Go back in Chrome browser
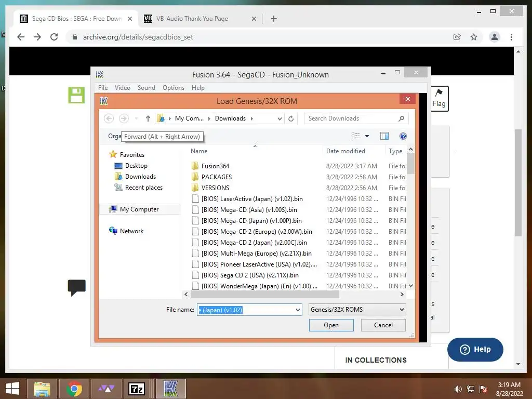 21,37
